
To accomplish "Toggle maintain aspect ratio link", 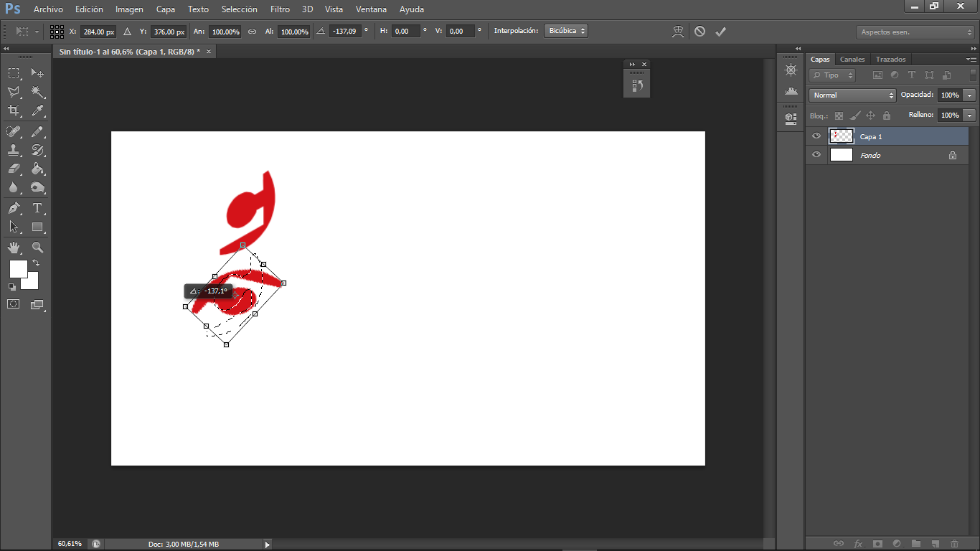I will coord(252,32).
